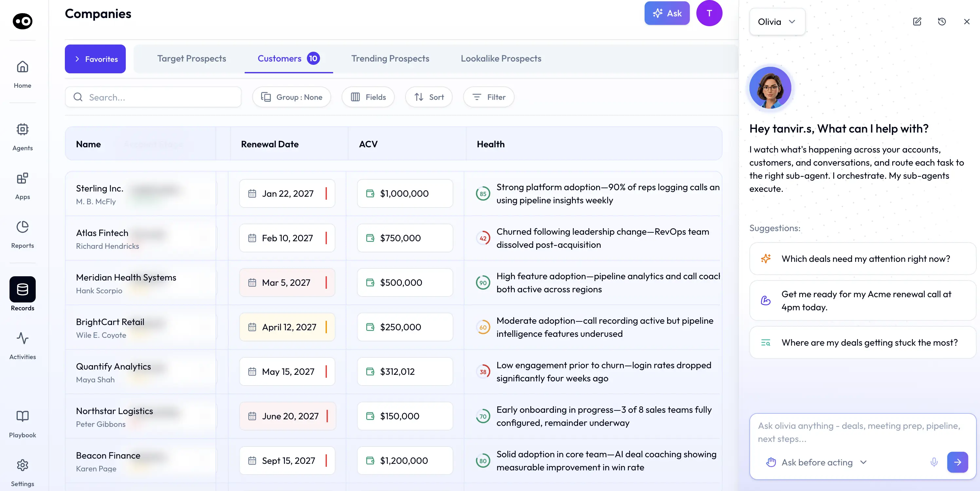Open the Fields selector
The height and width of the screenshot is (491, 980).
click(x=368, y=97)
